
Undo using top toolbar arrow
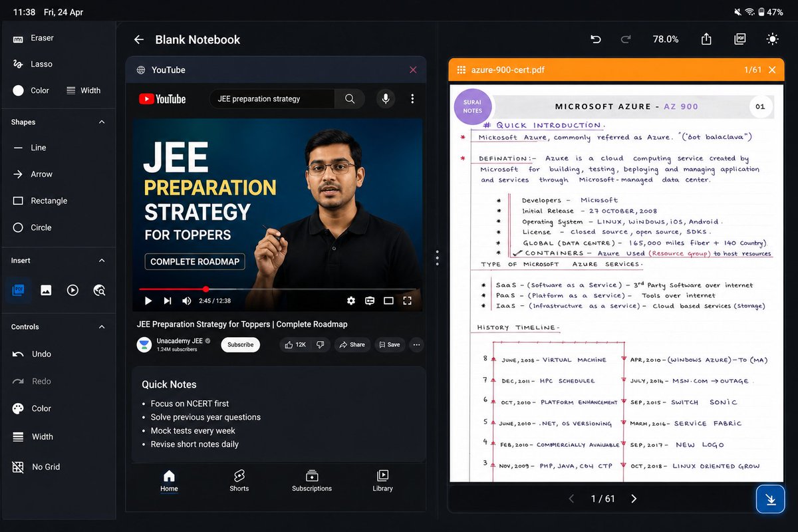pyautogui.click(x=596, y=39)
